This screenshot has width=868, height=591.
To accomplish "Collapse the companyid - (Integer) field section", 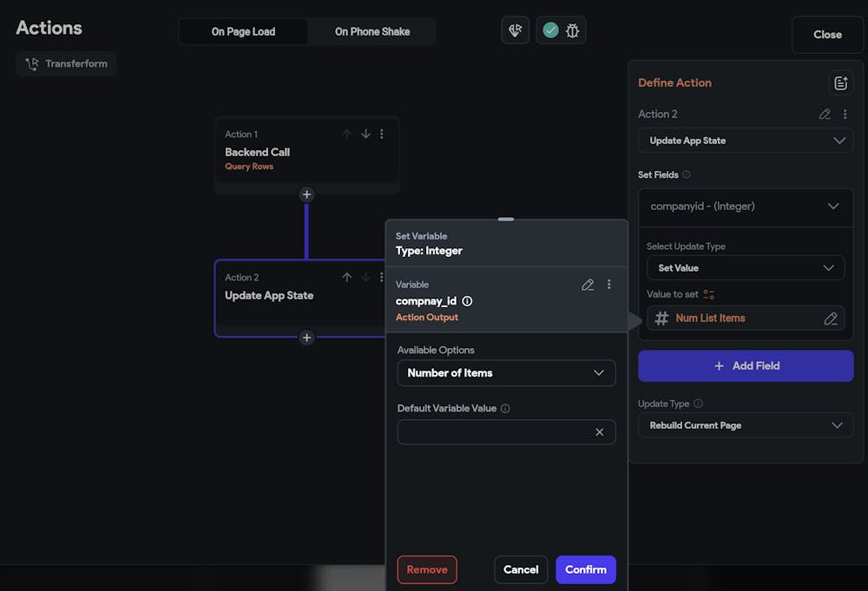I will [832, 207].
